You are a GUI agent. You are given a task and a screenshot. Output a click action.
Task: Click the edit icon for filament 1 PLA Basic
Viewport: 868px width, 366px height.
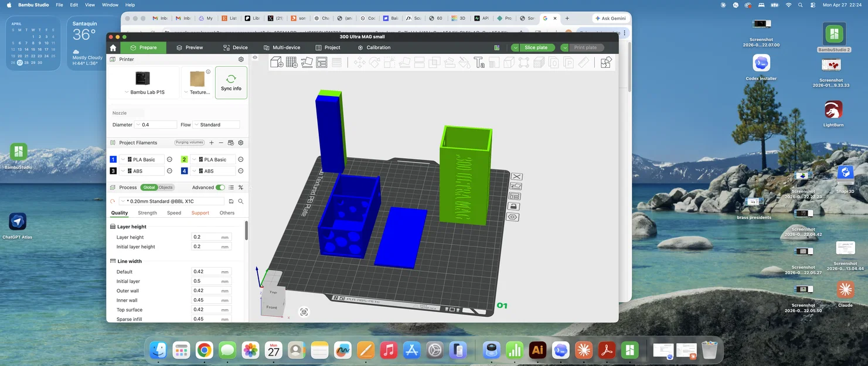[169, 159]
